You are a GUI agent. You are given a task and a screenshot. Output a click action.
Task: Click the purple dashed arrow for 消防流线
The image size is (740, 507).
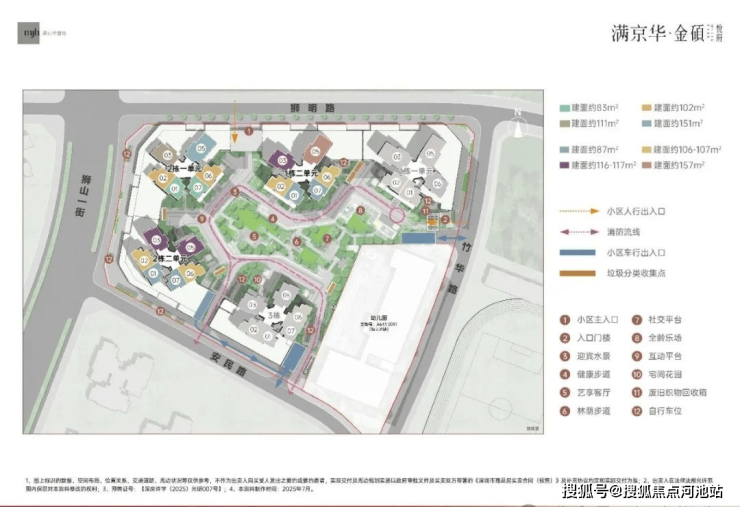[x=579, y=232]
